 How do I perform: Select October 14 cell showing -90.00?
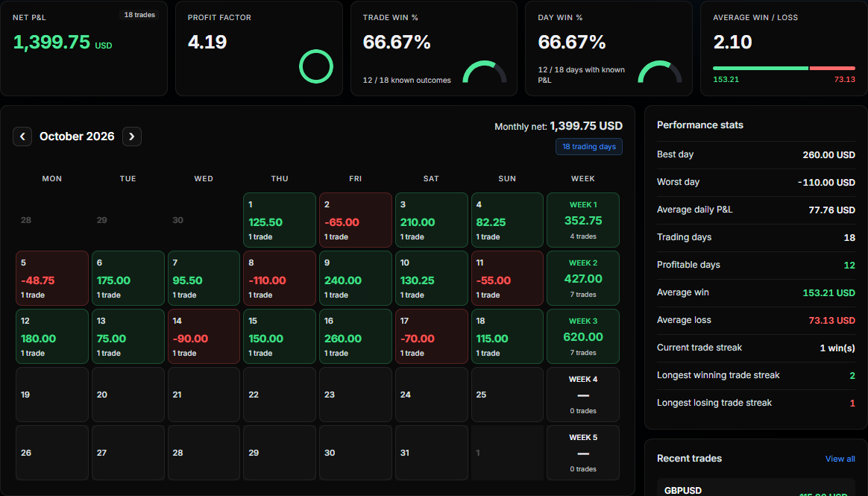(204, 336)
